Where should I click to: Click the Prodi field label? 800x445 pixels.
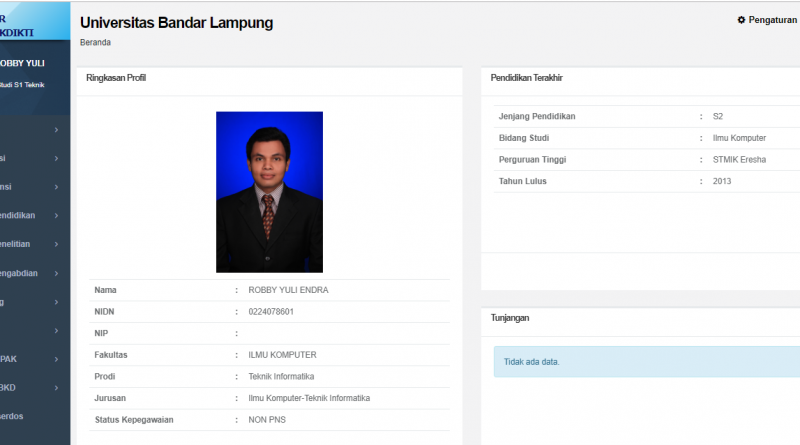105,377
